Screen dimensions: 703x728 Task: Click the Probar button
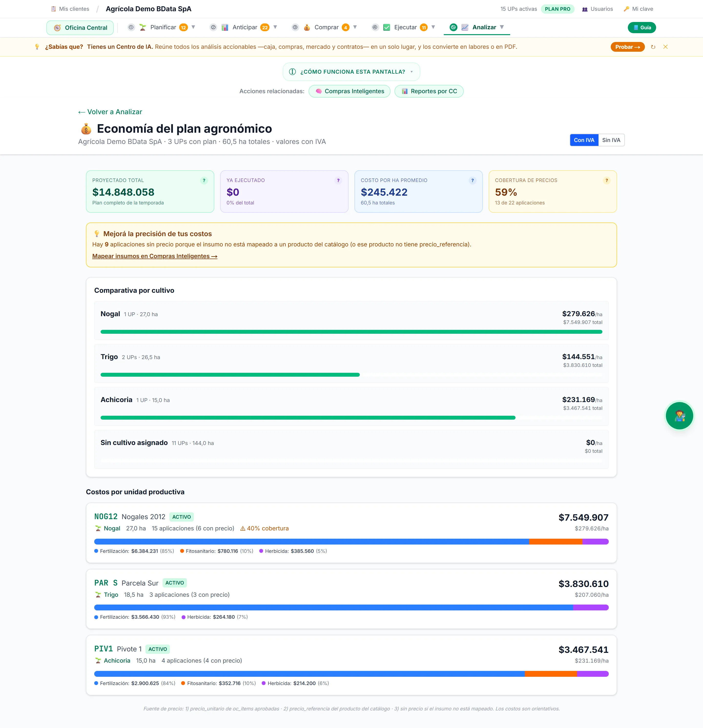[628, 47]
